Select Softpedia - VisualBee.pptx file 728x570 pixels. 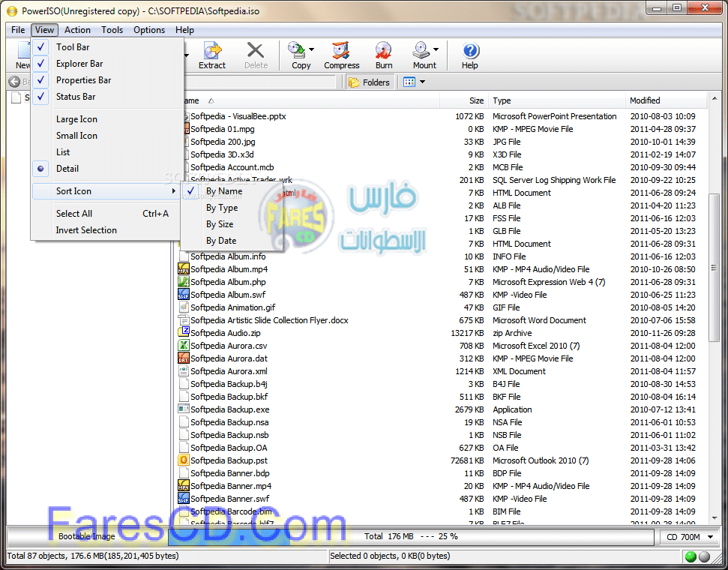pyautogui.click(x=238, y=116)
